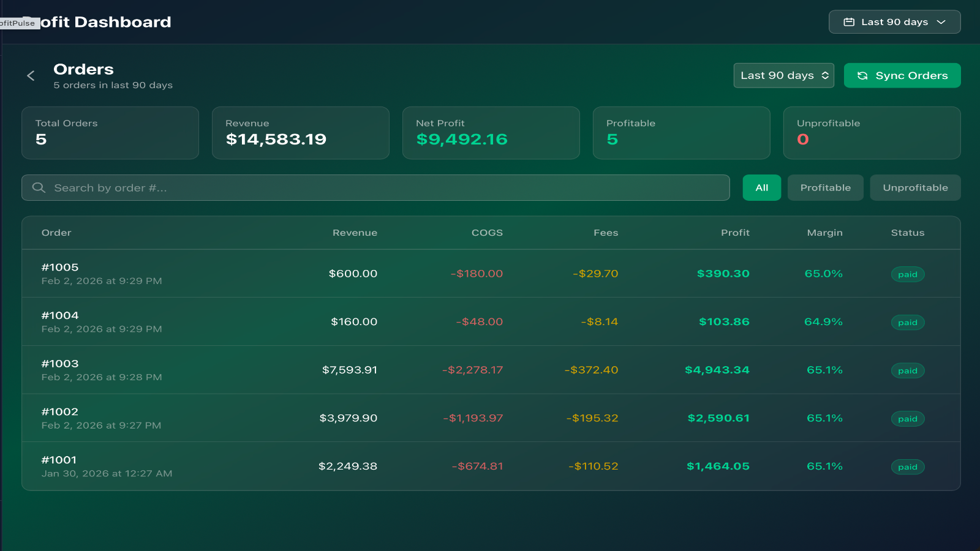980x551 pixels.
Task: Open order #1003
Action: [491, 370]
